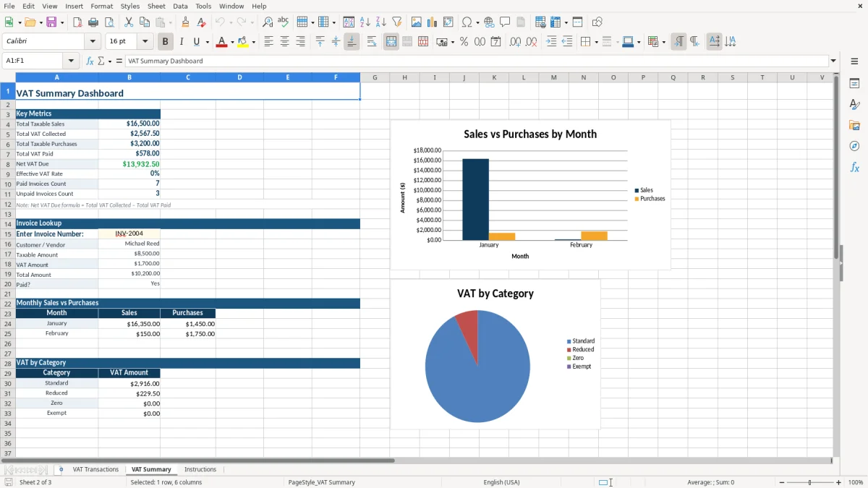Click the Insert Image icon
868x488 pixels.
[417, 22]
